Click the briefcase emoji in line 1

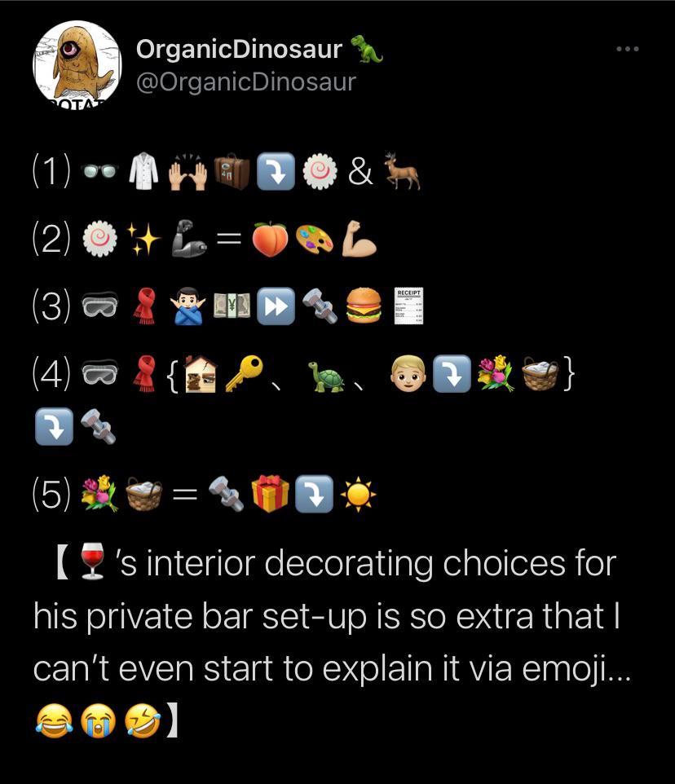pos(231,172)
